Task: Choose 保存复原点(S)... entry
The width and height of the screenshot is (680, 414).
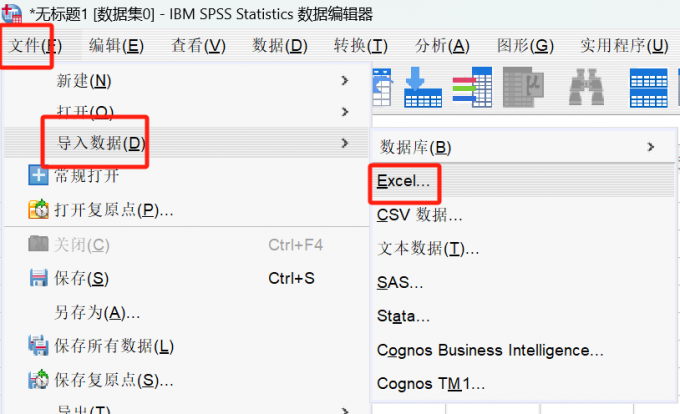Action: [x=114, y=380]
